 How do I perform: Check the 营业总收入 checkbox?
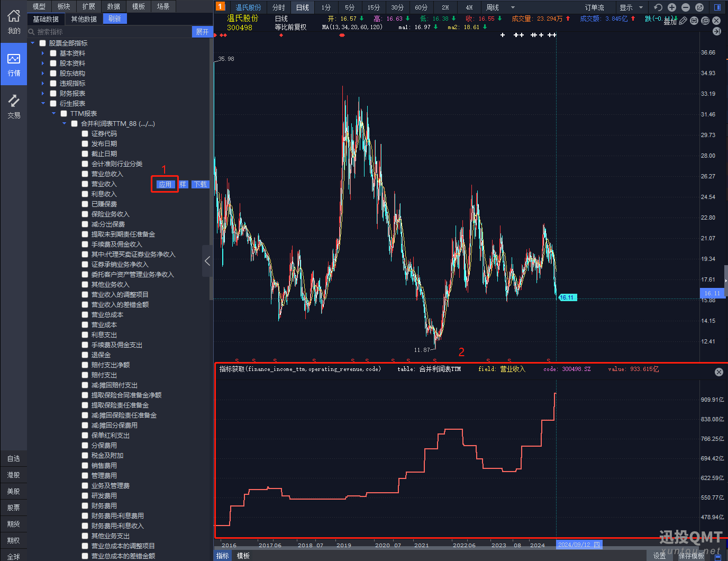click(85, 174)
